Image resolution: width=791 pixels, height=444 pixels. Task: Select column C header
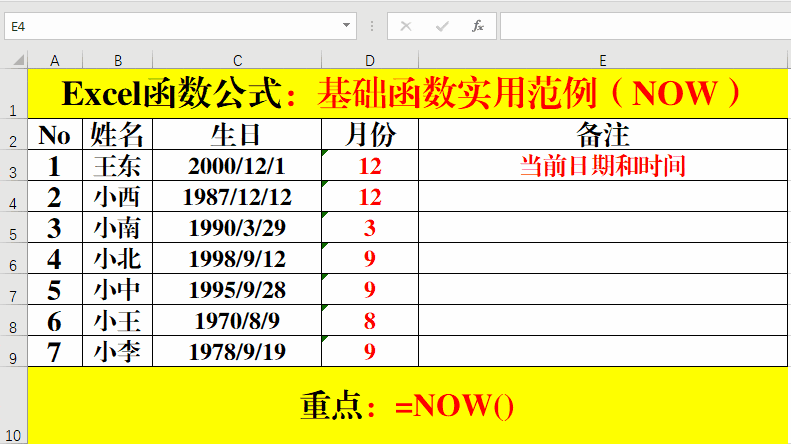237,61
